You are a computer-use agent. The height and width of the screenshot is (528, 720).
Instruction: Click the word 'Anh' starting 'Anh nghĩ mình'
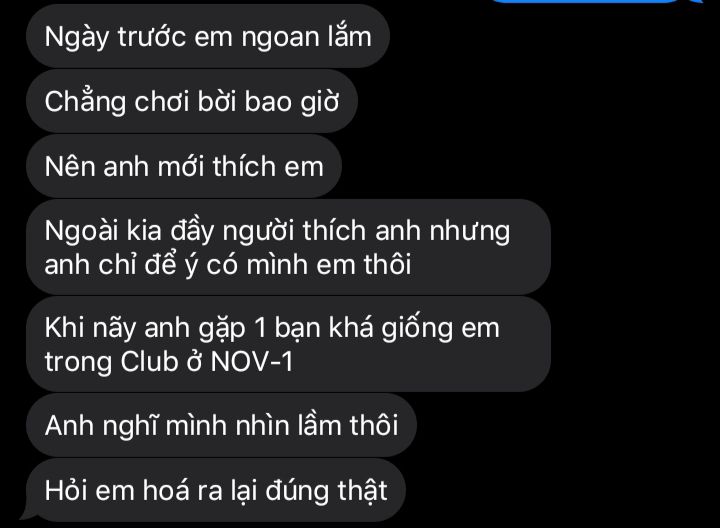69,426
